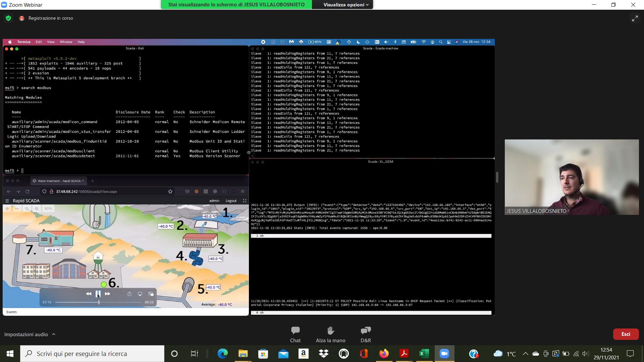Open the Chat panel
This screenshot has width=644, height=362.
(x=295, y=334)
